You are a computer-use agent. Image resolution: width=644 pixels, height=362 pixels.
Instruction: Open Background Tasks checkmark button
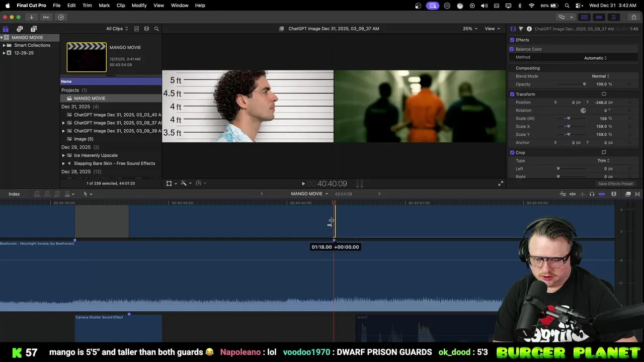(61, 17)
